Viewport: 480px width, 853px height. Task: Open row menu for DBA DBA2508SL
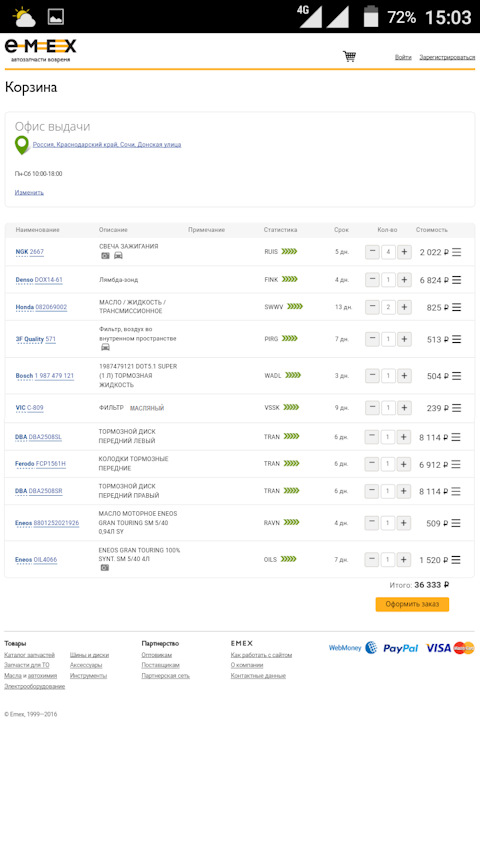click(456, 437)
